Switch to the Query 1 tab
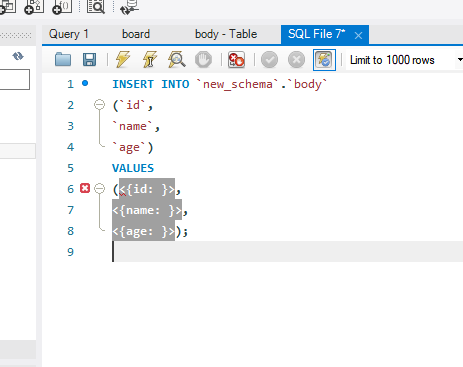This screenshot has height=367, width=463. coord(69,34)
